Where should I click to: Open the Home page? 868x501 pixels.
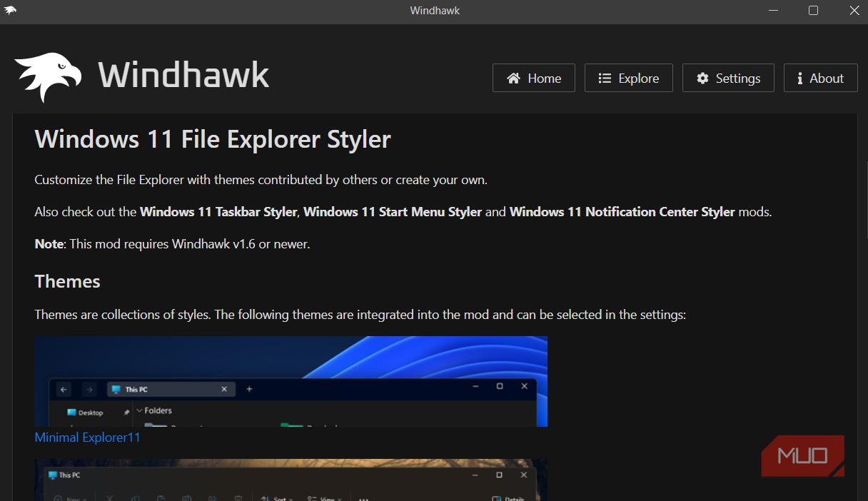pos(533,78)
